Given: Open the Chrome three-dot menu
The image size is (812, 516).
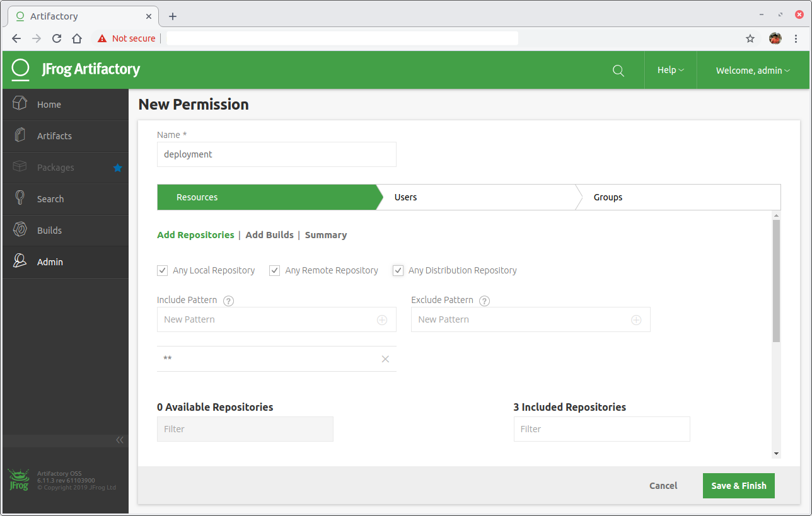Looking at the screenshot, I should (796, 38).
